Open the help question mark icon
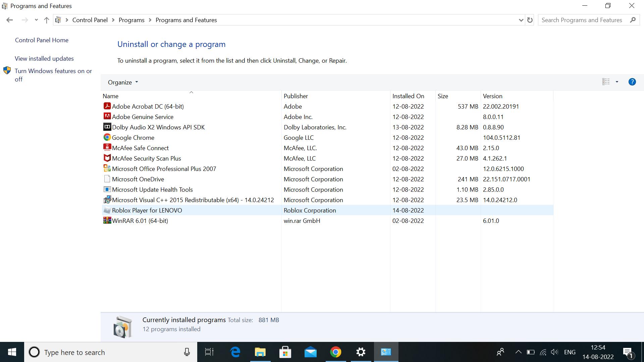644x362 pixels. click(632, 82)
